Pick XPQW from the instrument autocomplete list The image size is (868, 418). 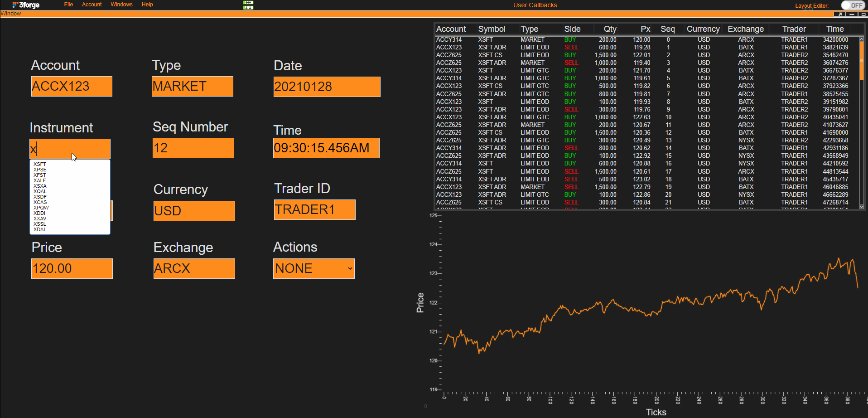41,208
